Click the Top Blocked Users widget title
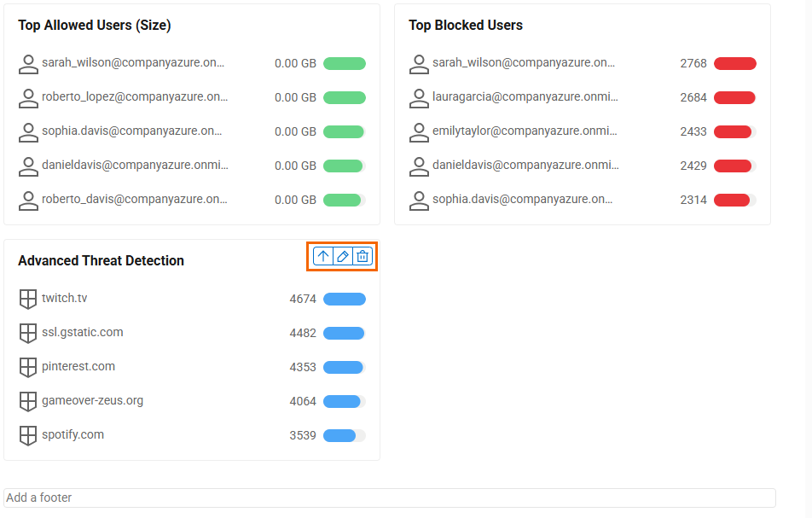 466,26
